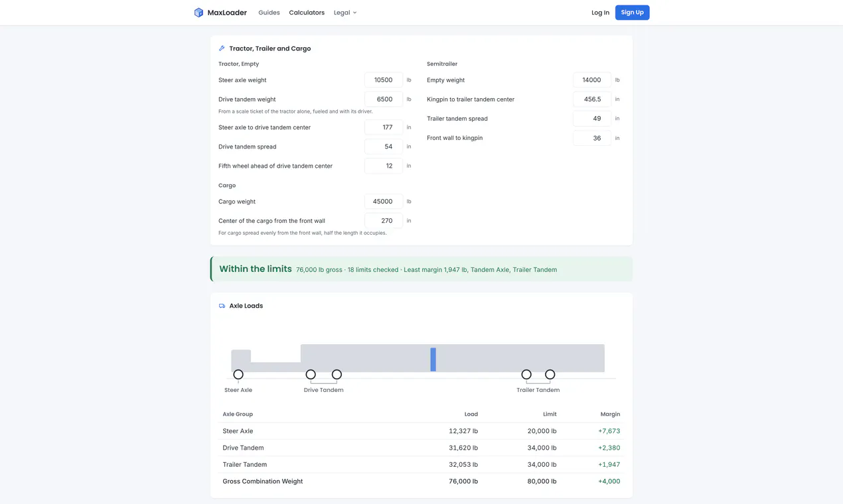Select the Front wall to kingpin field
Image resolution: width=843 pixels, height=504 pixels.
point(592,138)
